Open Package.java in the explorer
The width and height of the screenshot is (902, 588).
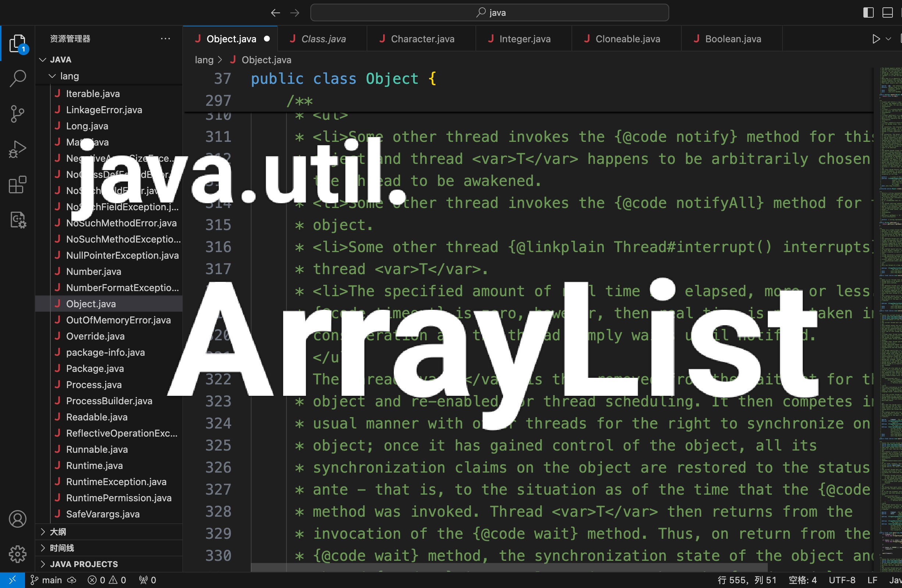tap(109, 368)
